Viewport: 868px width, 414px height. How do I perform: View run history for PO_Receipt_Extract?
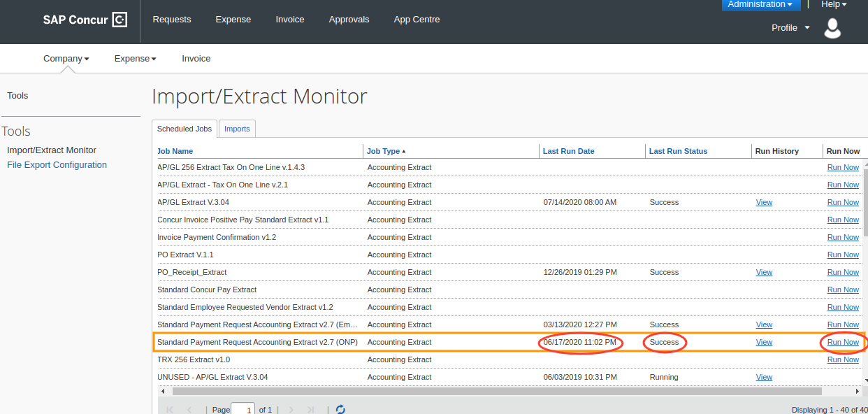(765, 272)
